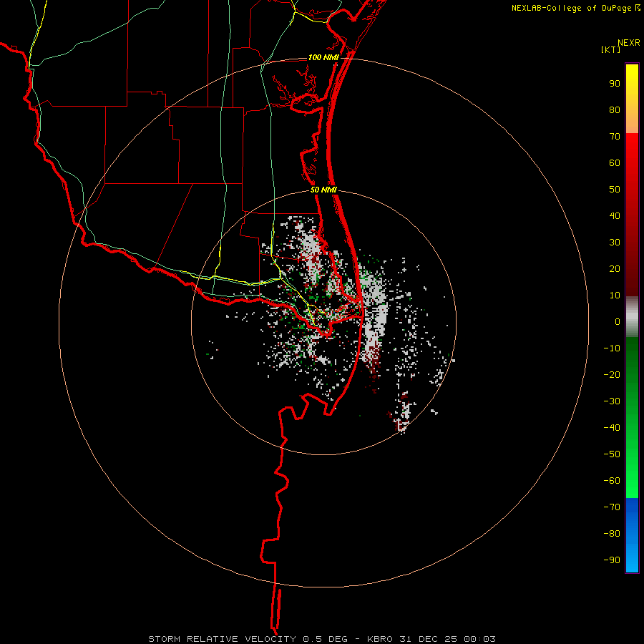Click the -40 value on velocity scale
This screenshot has width=644, height=644.
pyautogui.click(x=612, y=428)
